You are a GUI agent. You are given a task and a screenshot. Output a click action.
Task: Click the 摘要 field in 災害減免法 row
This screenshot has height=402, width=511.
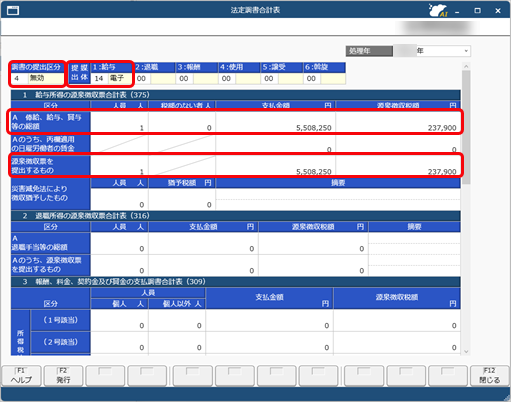(x=338, y=199)
